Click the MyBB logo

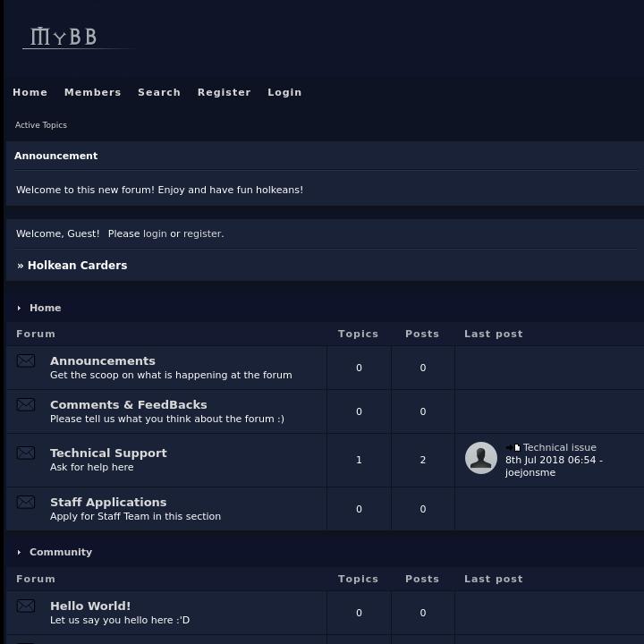[64, 37]
